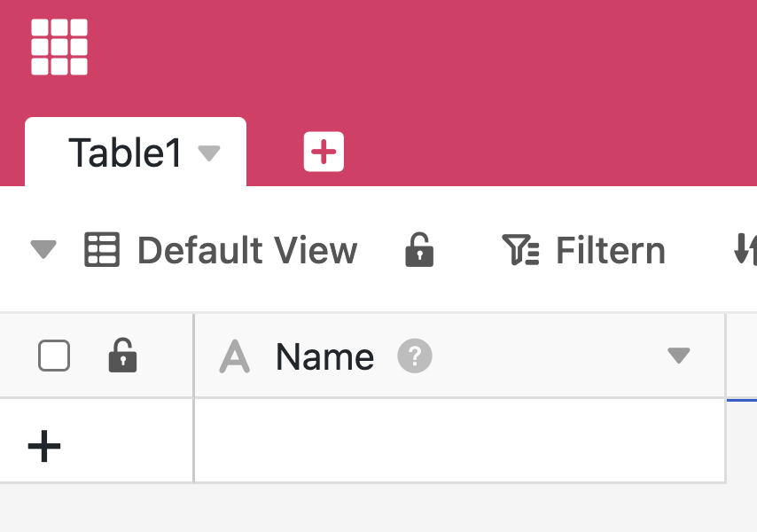Viewport: 757px width, 532px height.
Task: Switch to the Table1 tab
Action: click(x=125, y=153)
